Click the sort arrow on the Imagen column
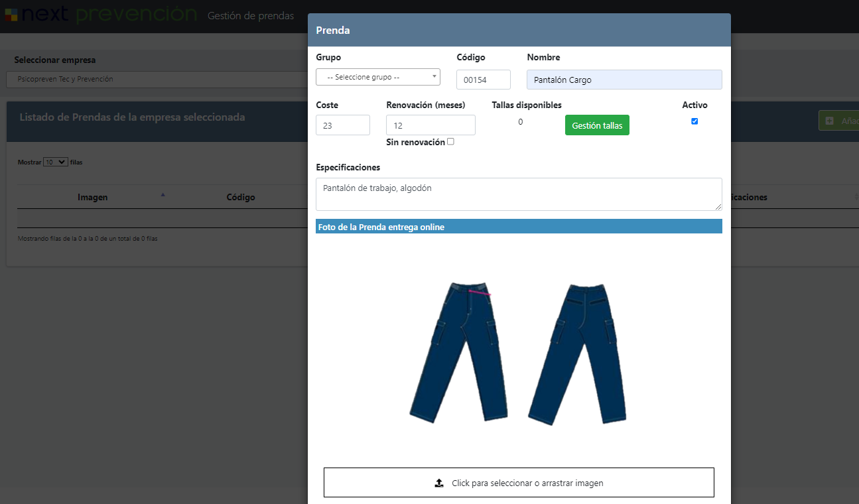The width and height of the screenshot is (859, 504). [x=163, y=194]
